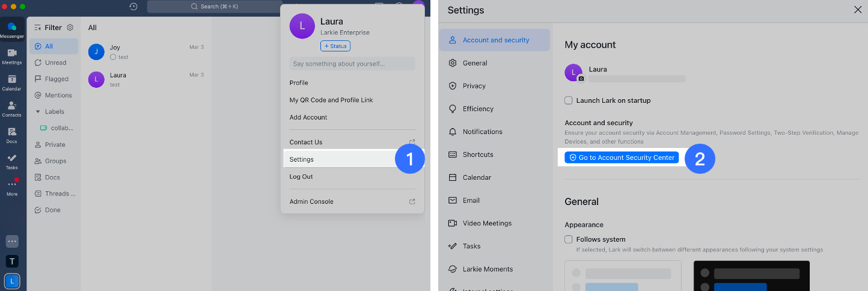
Task: Select the dark appearance theme thumbnail
Action: (751, 276)
